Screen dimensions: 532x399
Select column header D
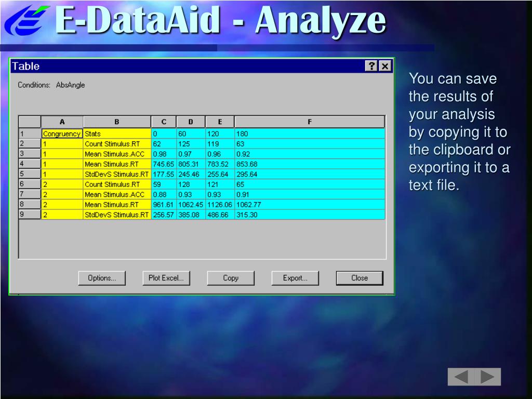point(191,122)
